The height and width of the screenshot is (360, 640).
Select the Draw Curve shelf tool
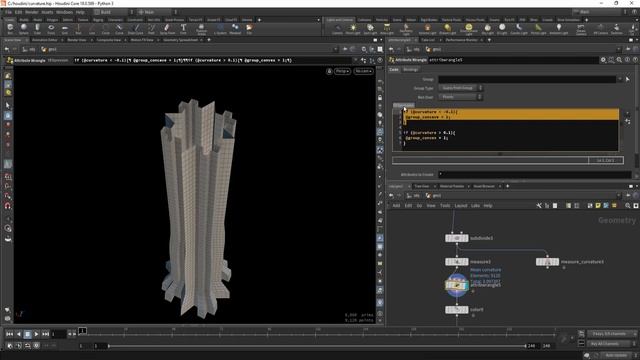[136, 29]
